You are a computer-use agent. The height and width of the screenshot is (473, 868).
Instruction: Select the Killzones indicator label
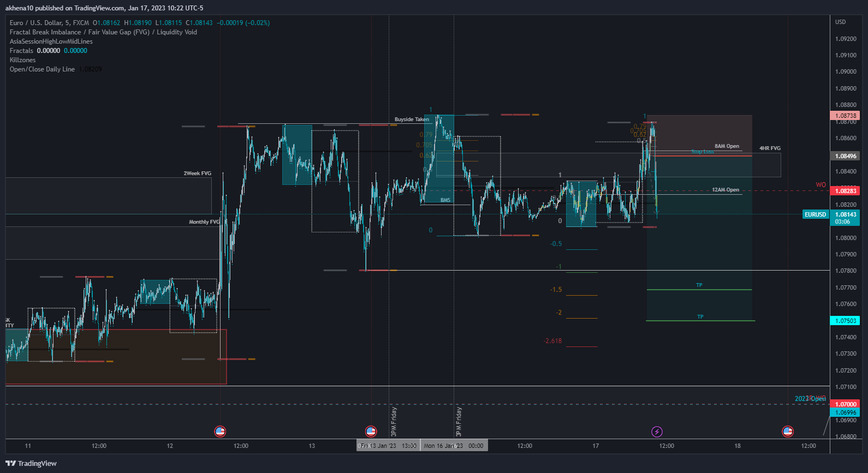click(22, 60)
